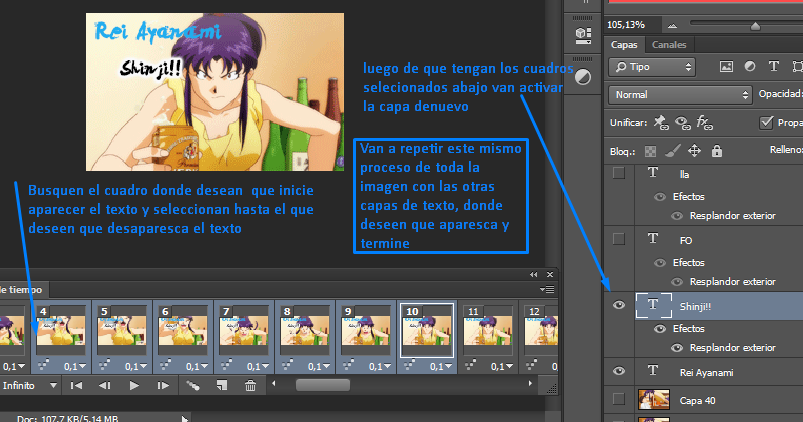This screenshot has height=422, width=803.
Task: Switch to the Capas tab
Action: pos(624,45)
